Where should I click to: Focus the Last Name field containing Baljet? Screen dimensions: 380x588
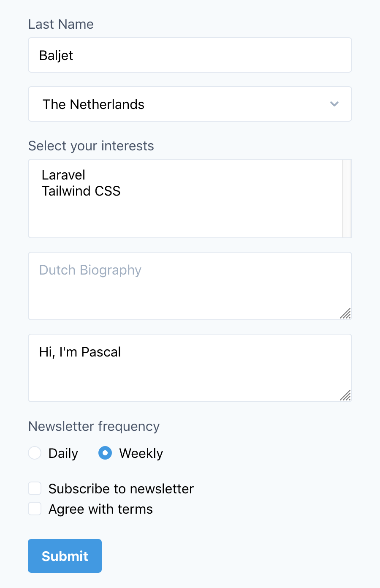tap(190, 55)
